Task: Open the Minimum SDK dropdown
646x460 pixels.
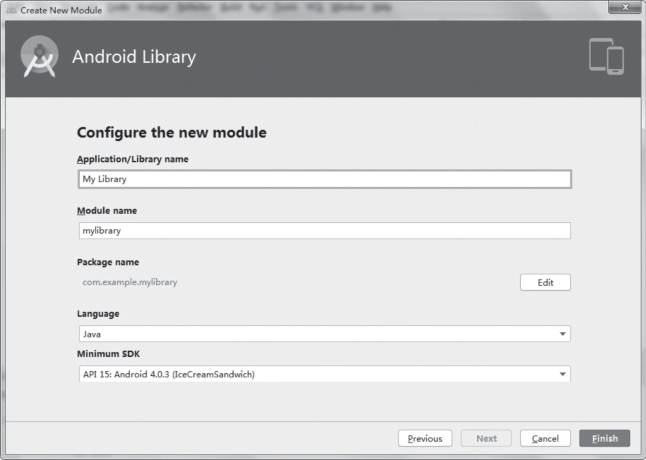Action: 325,374
